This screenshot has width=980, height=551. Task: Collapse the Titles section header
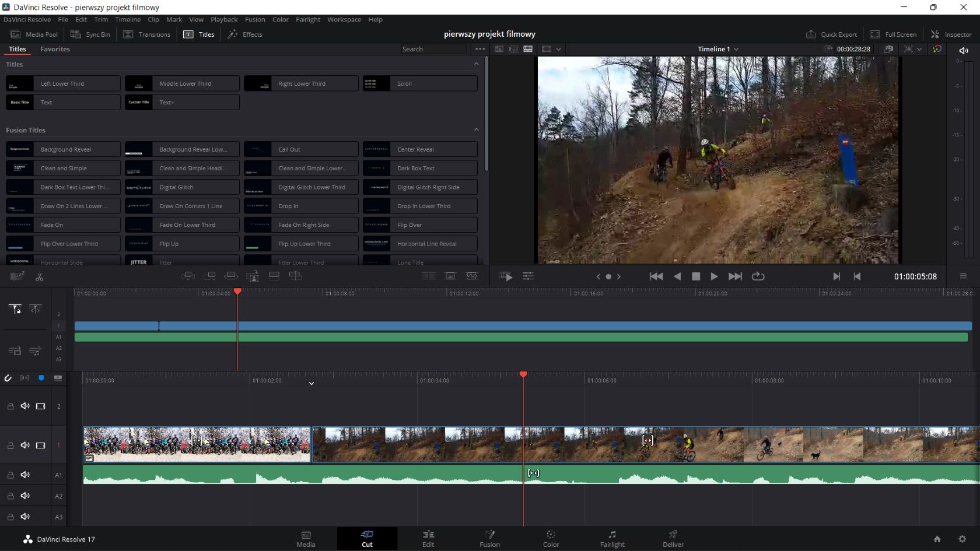(x=476, y=64)
